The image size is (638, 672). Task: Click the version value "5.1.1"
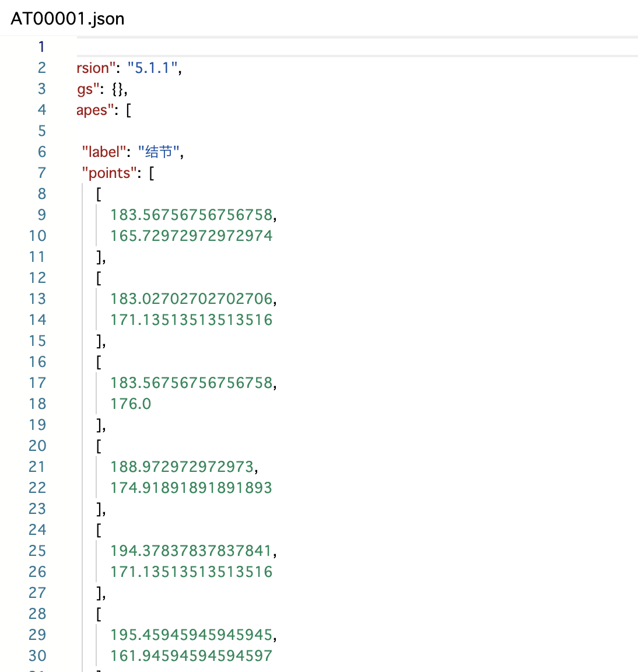click(153, 68)
